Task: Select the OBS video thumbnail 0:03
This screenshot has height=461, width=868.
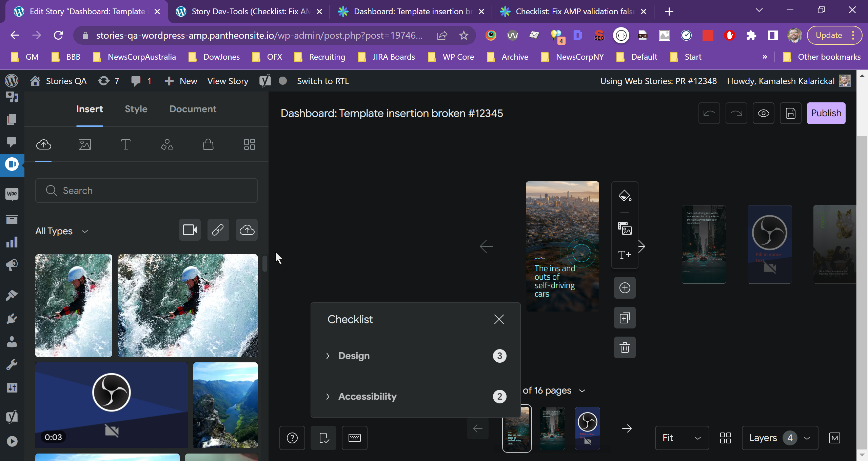Action: click(x=112, y=405)
